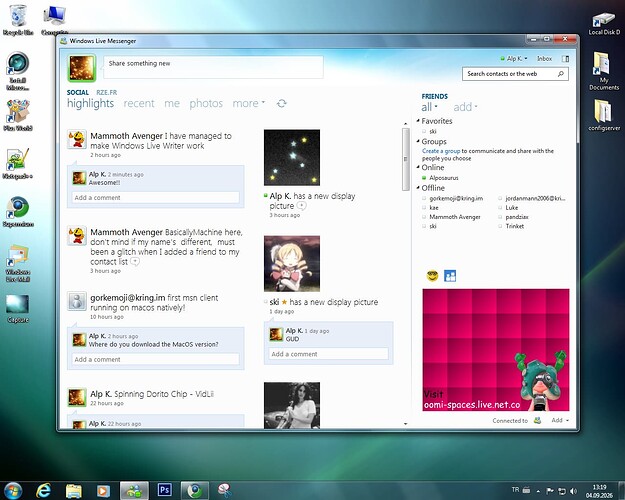625x500 pixels.
Task: Visit oomi-spaces.live.net.co ad banner
Action: [x=496, y=350]
